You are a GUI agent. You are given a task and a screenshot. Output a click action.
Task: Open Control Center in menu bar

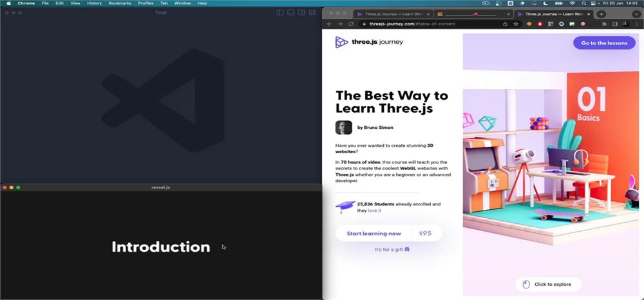tap(593, 3)
